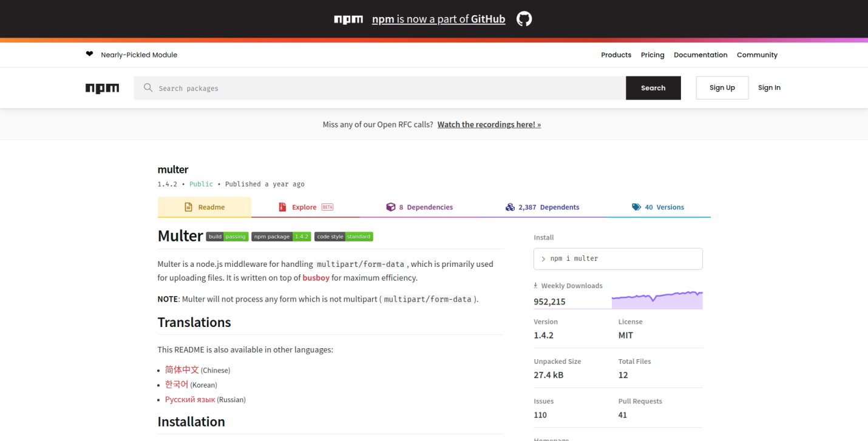
Task: Click the 'Nearly-Pickled Module' text
Action: pos(139,55)
